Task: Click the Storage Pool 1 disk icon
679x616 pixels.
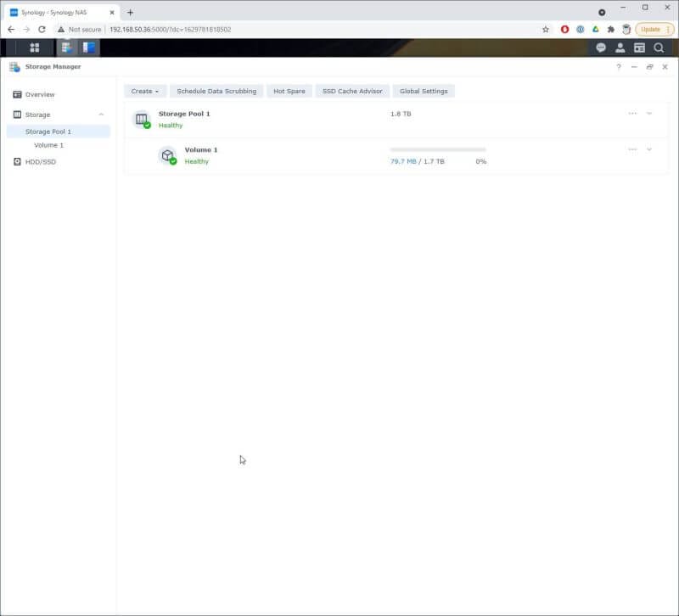Action: [143, 119]
